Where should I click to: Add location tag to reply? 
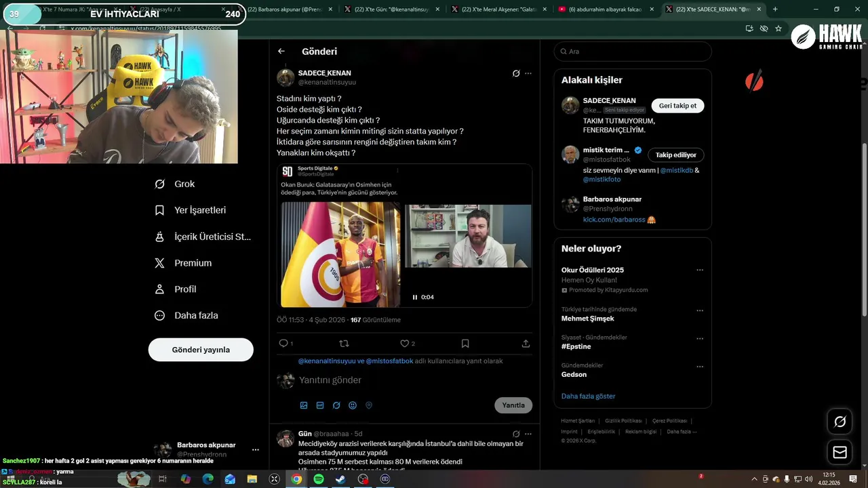pos(369,405)
